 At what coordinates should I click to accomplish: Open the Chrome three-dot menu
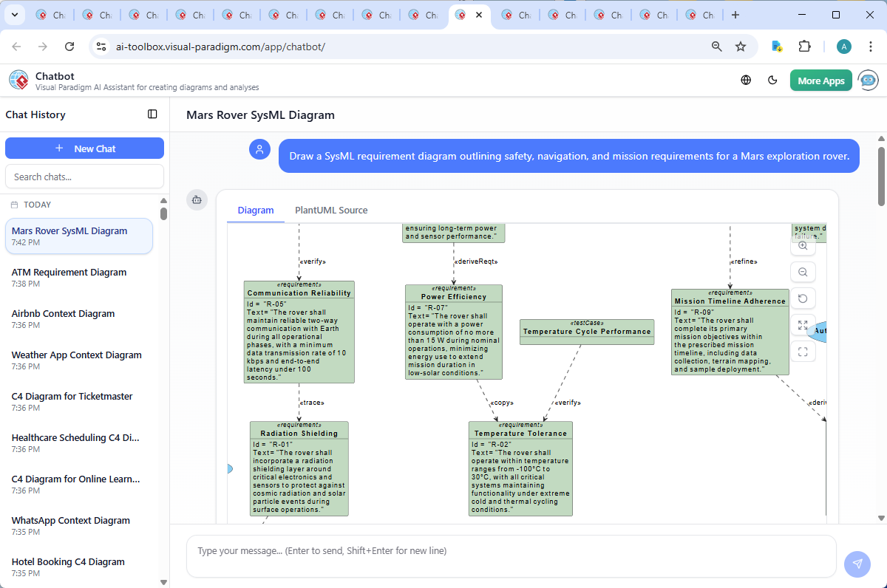(x=870, y=46)
